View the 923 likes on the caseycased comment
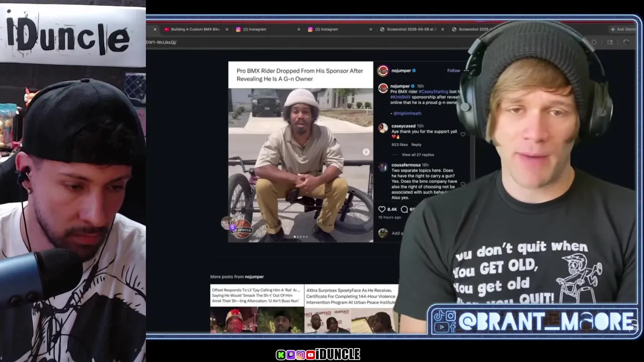The width and height of the screenshot is (644, 362). (x=399, y=145)
